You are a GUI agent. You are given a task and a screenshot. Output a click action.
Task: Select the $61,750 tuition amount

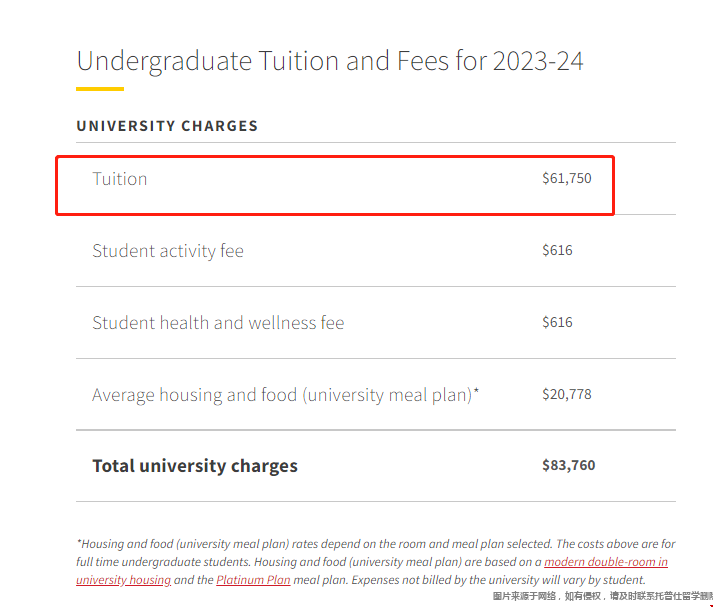(x=567, y=179)
